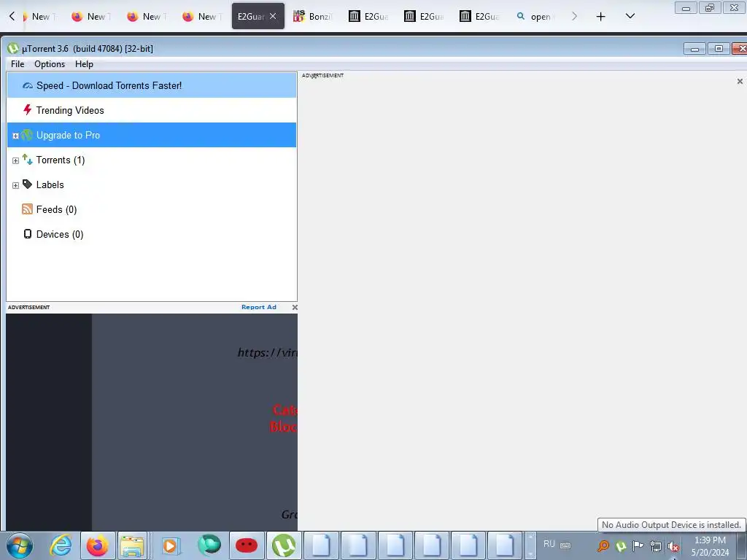Click the on-screen keyboard tray icon

565,545
